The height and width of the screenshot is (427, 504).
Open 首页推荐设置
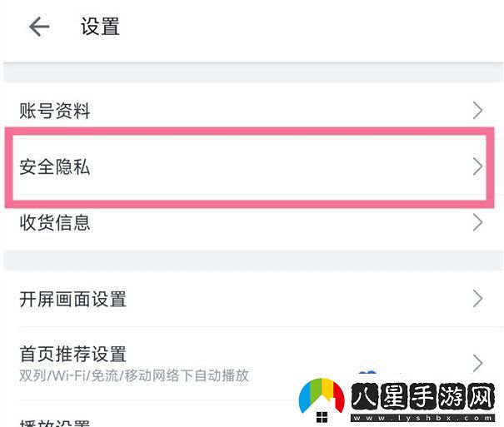[73, 355]
